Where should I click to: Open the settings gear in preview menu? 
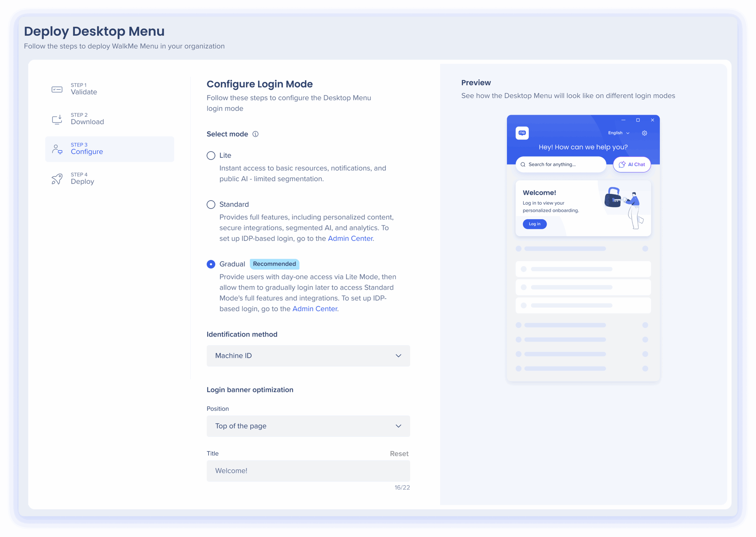[x=644, y=133]
